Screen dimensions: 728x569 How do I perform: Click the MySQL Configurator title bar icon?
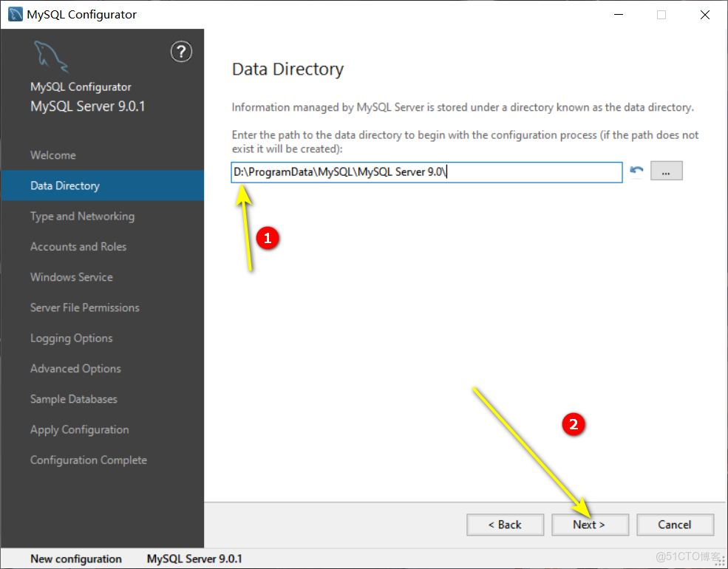16,14
